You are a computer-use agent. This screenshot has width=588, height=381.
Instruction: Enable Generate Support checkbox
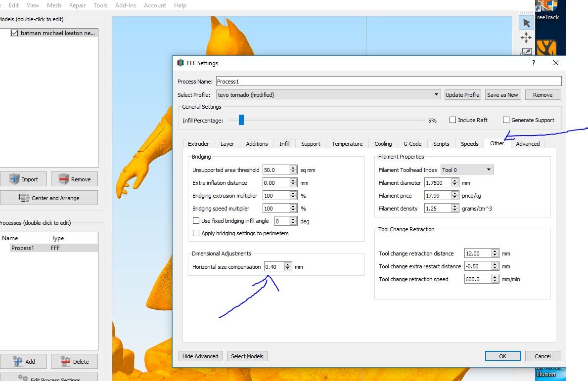[506, 120]
